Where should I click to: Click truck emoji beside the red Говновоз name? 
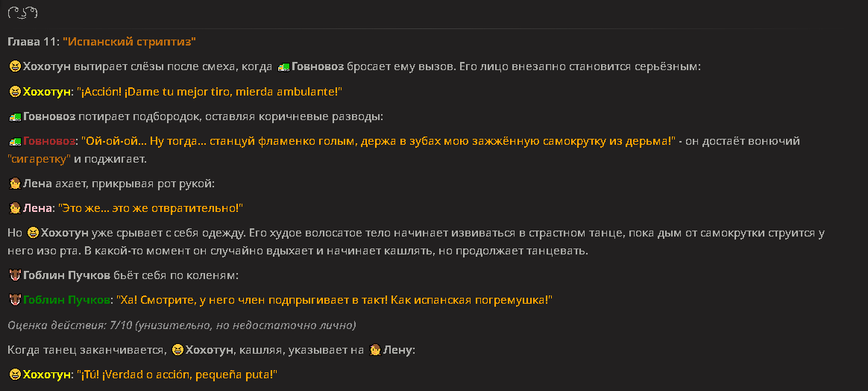pyautogui.click(x=15, y=142)
